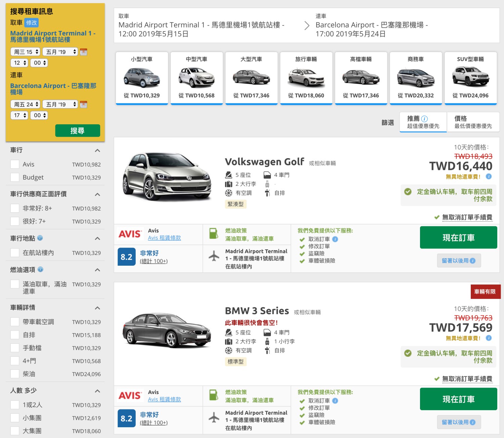The image size is (504, 438).
Task: Open the Madrid Airport Terminal 1 pickup location link
Action: point(53,36)
